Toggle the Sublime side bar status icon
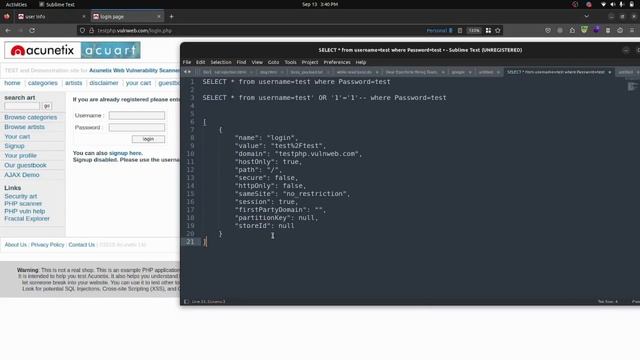This screenshot has width=640, height=360. [187, 302]
